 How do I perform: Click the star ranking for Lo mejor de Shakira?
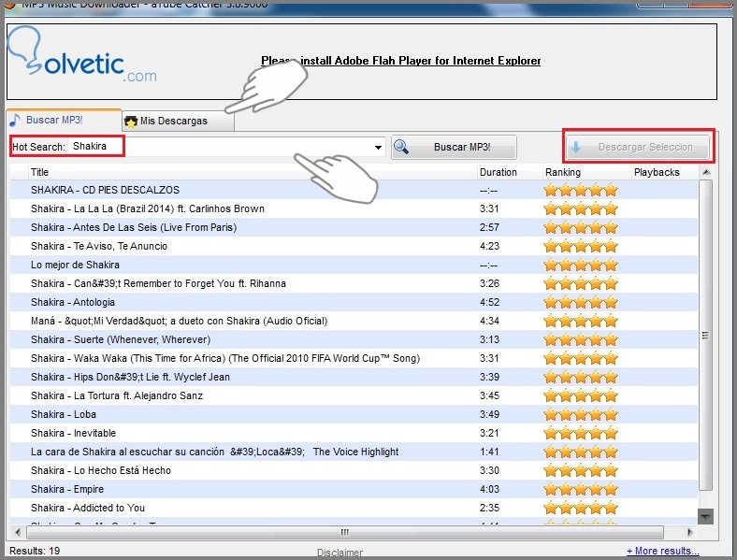coord(581,265)
